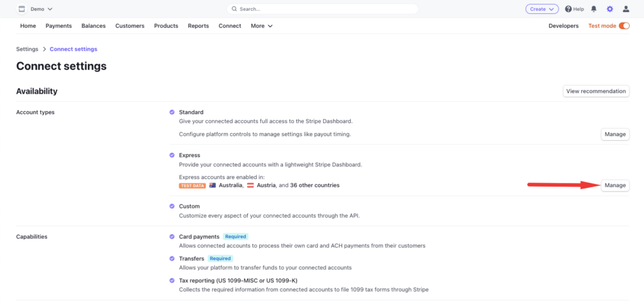Screen dimensions: 644x304
Task: Open the Demo account switcher dropdown
Action: (x=42, y=9)
